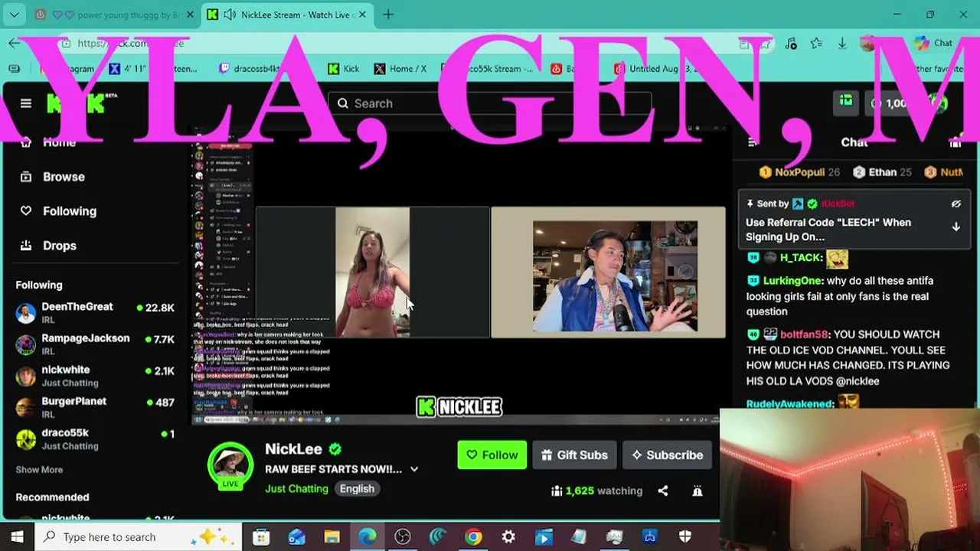This screenshot has height=551, width=980.
Task: Click the Kick shop icon in header
Action: click(x=846, y=103)
